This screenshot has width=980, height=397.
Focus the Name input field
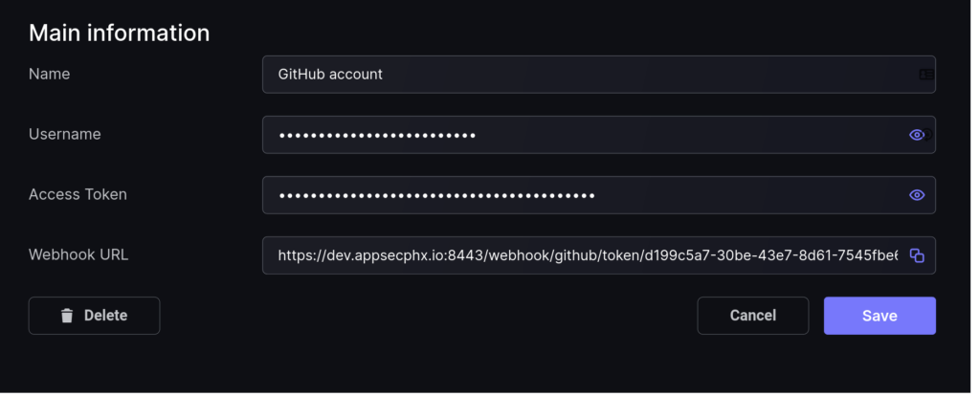coord(599,75)
